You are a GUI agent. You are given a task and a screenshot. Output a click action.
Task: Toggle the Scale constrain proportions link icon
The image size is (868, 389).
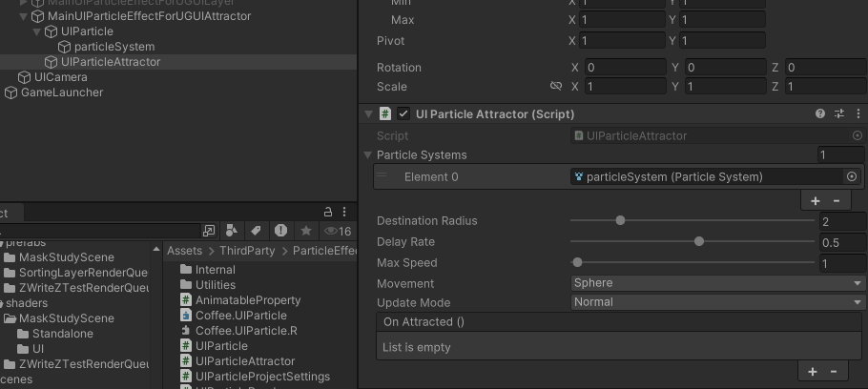point(556,86)
